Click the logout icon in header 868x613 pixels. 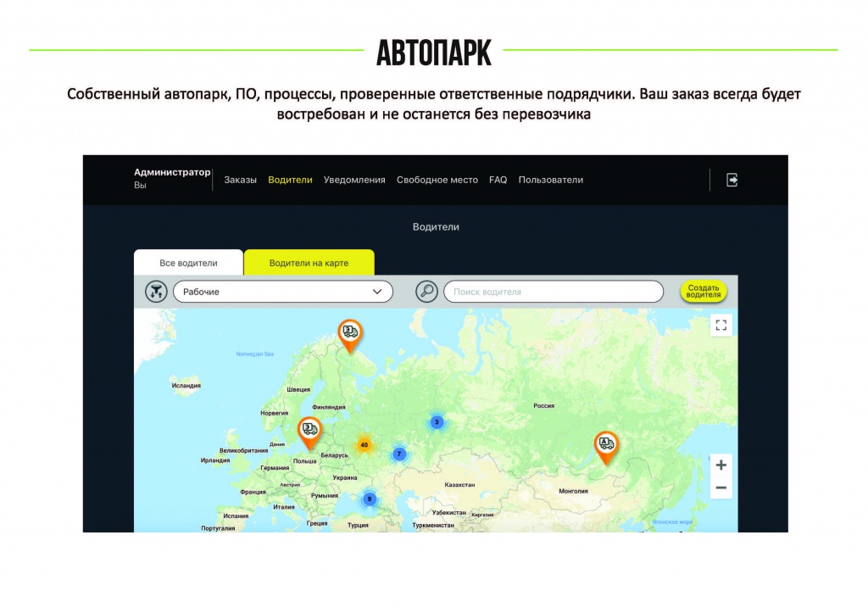732,180
